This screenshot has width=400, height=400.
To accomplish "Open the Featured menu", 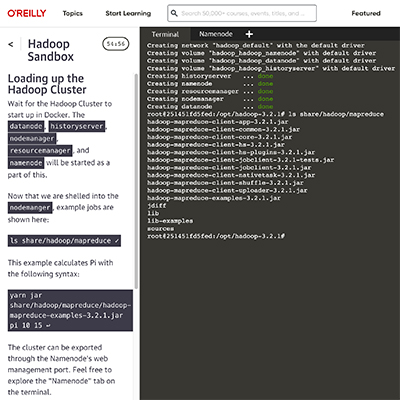I will pyautogui.click(x=366, y=13).
